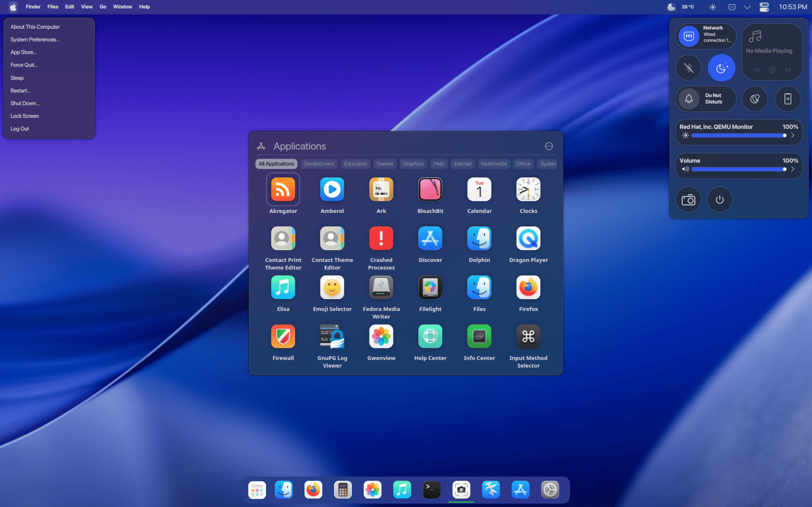Click the System Settings gear in the dock
Screen dimensions: 812x507
550,490
